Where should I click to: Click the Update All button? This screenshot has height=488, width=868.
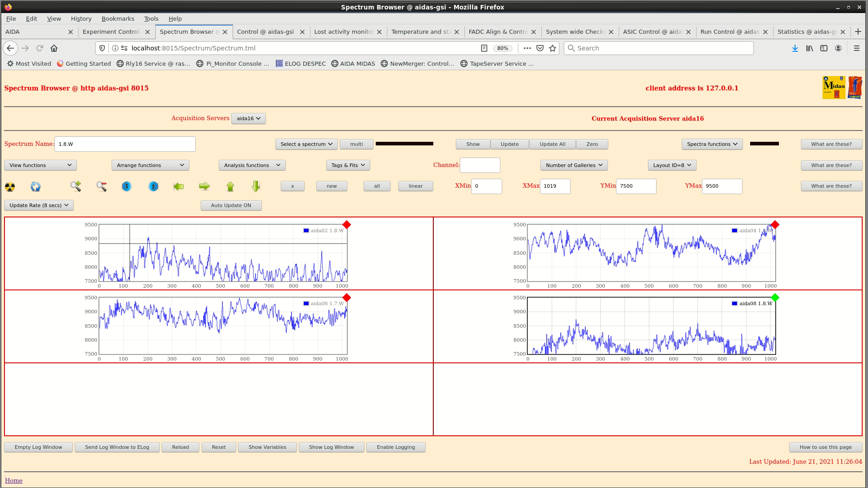(x=552, y=144)
